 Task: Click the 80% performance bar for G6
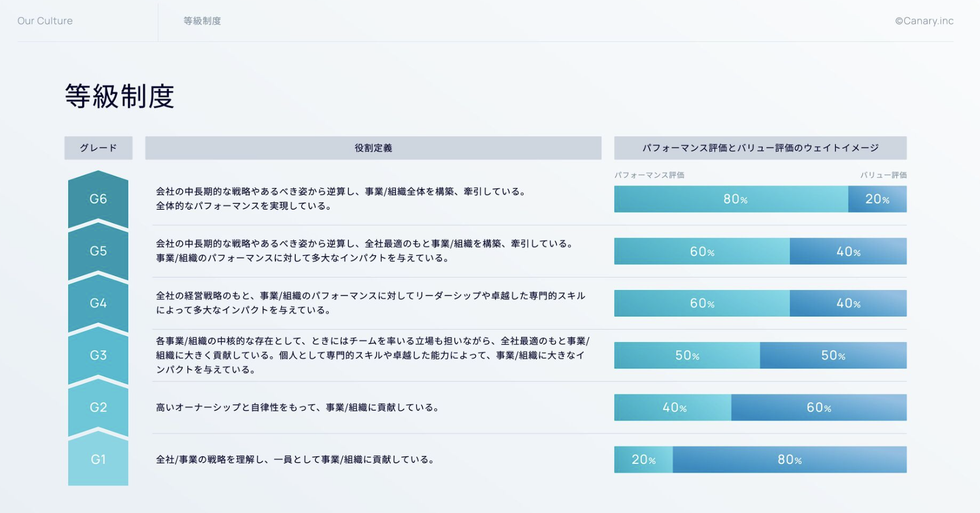tap(731, 199)
